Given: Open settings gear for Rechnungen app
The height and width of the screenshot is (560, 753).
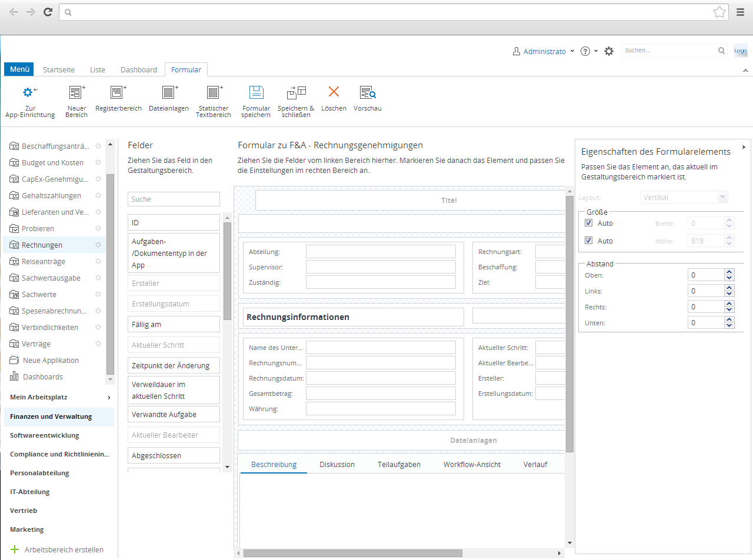Looking at the screenshot, I should 98,245.
